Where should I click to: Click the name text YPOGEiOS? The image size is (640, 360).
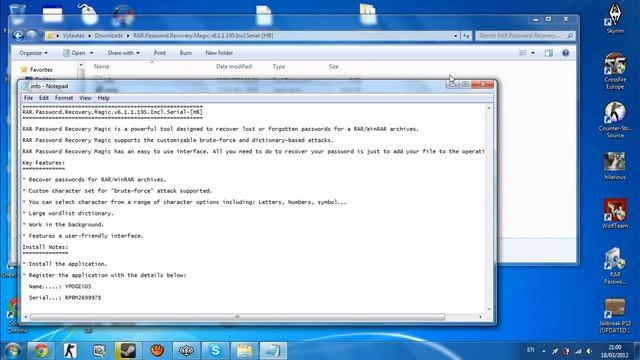point(78,287)
